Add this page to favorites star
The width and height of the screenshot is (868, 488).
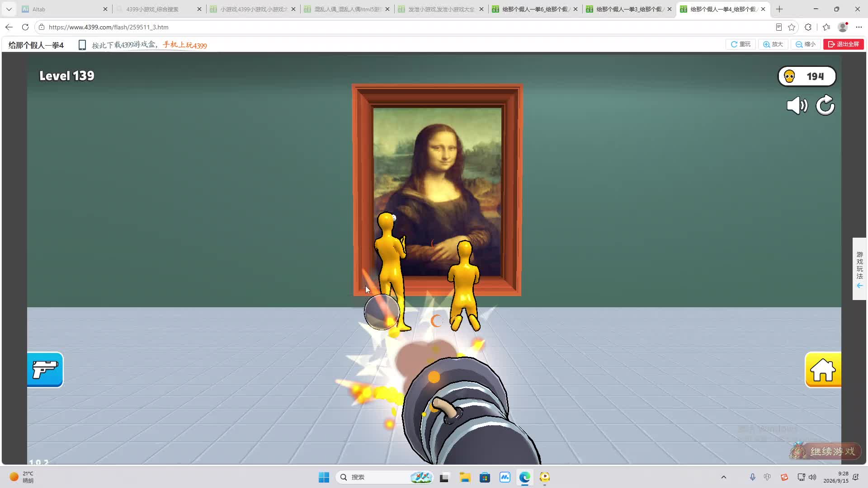click(x=792, y=27)
